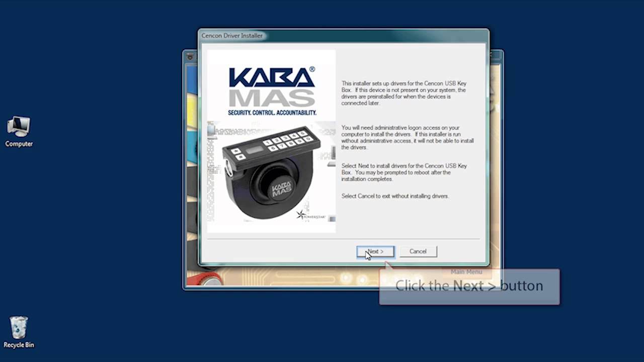Click the 'This installer sets up drivers' paragraph
Screen dimensions: 644x362
(x=404, y=93)
